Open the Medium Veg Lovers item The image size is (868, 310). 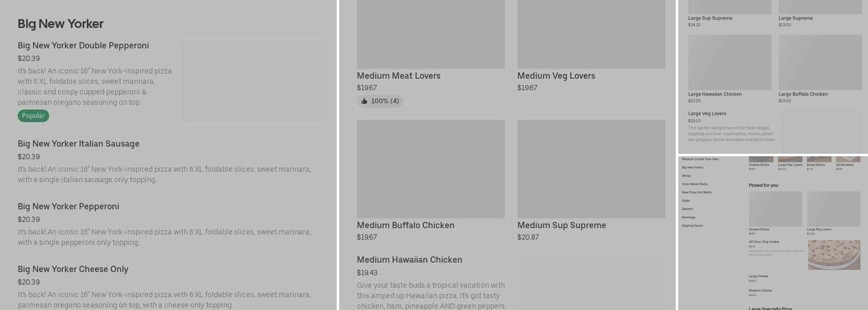point(556,76)
